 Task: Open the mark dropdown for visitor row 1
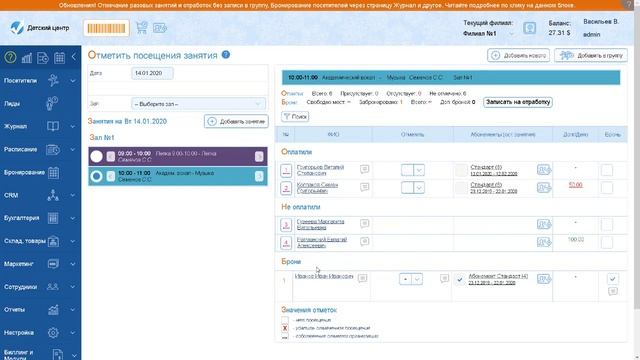(419, 170)
